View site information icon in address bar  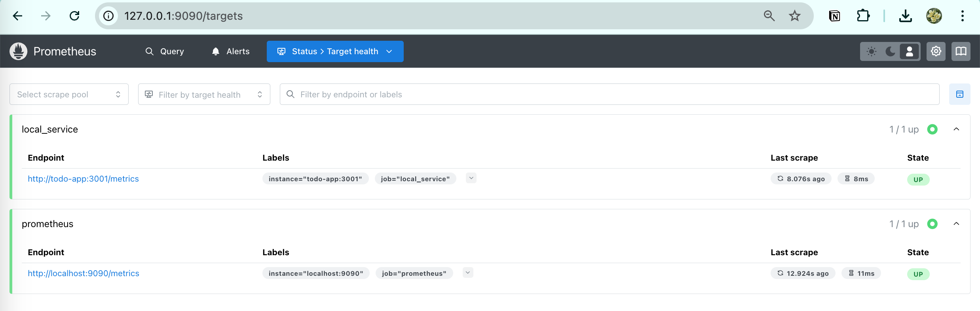tap(108, 16)
